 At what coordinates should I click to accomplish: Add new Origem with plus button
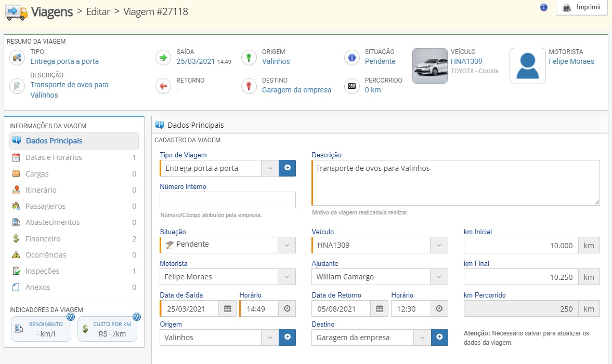pos(287,338)
